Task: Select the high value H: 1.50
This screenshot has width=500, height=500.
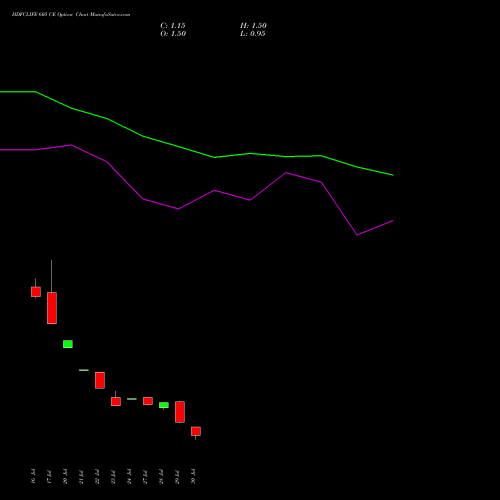Action: point(253,26)
